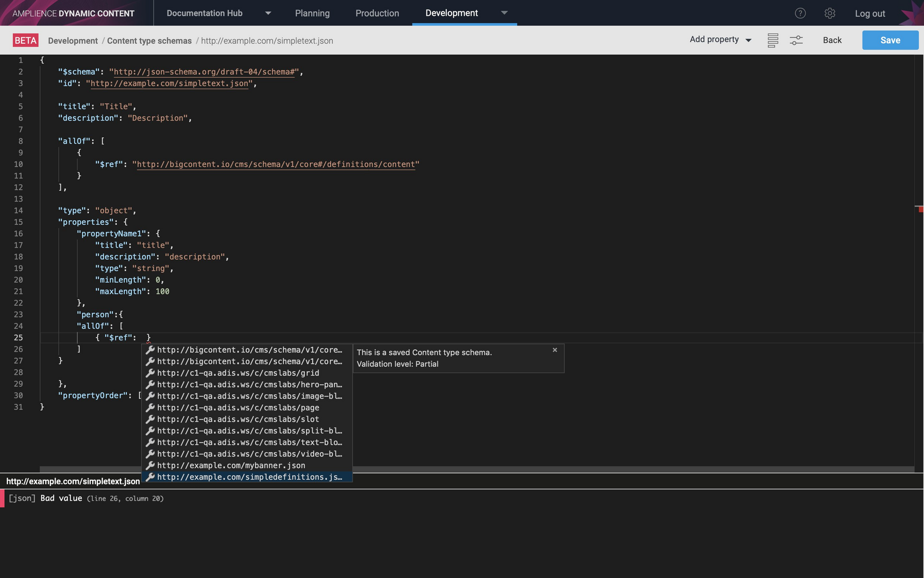Expand the Development tab dropdown arrow
Viewport: 924px width, 578px height.
click(504, 13)
